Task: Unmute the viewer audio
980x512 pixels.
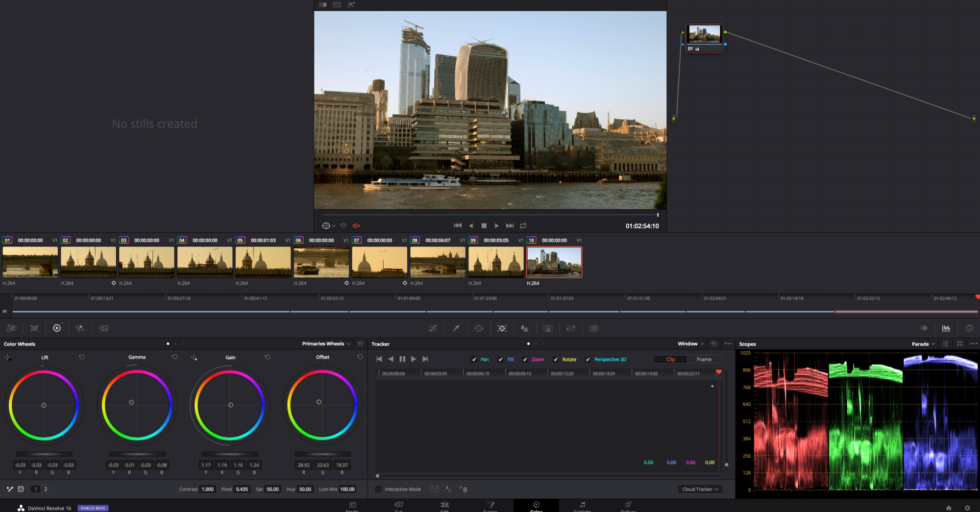Action: coord(356,226)
